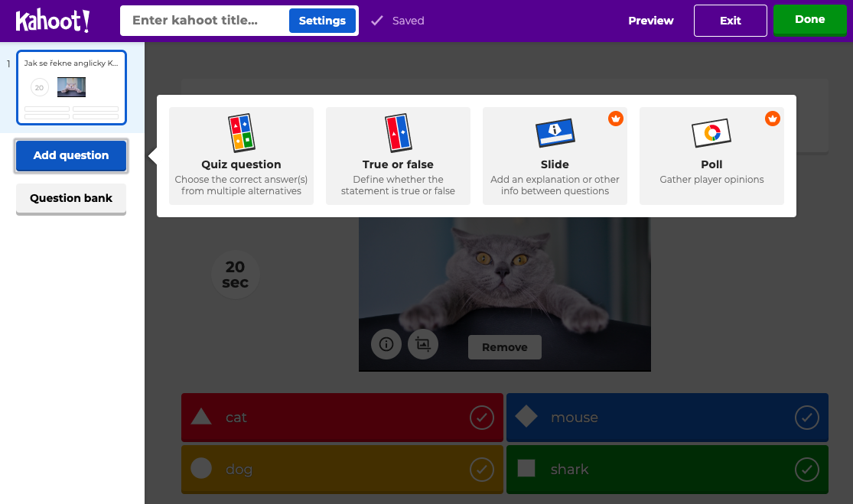Click the Exit button
This screenshot has width=853, height=504.
(730, 21)
